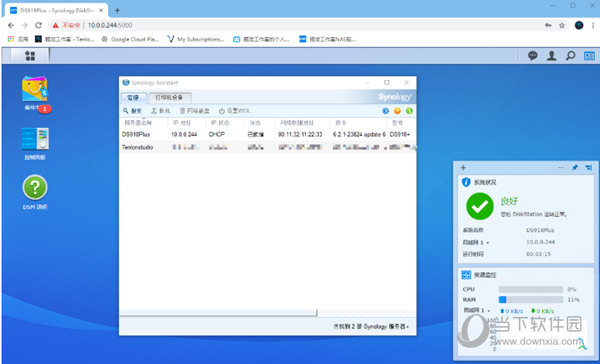
Task: Click the widget panel dock icon
Action: pos(589,168)
